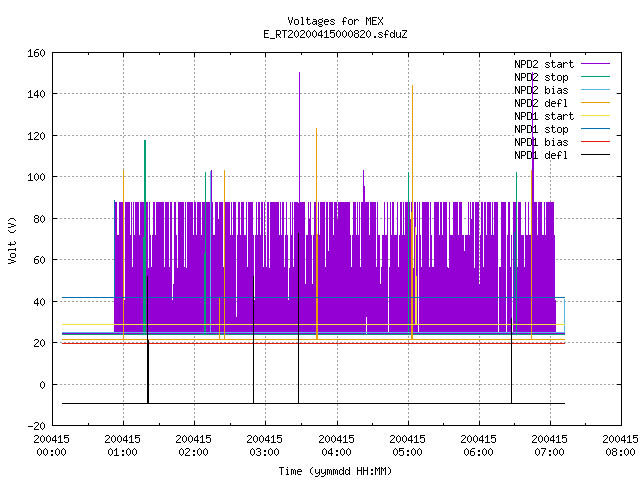The width and height of the screenshot is (640, 480).
Task: Click the 160 y-axis tick label
Action: click(x=36, y=53)
